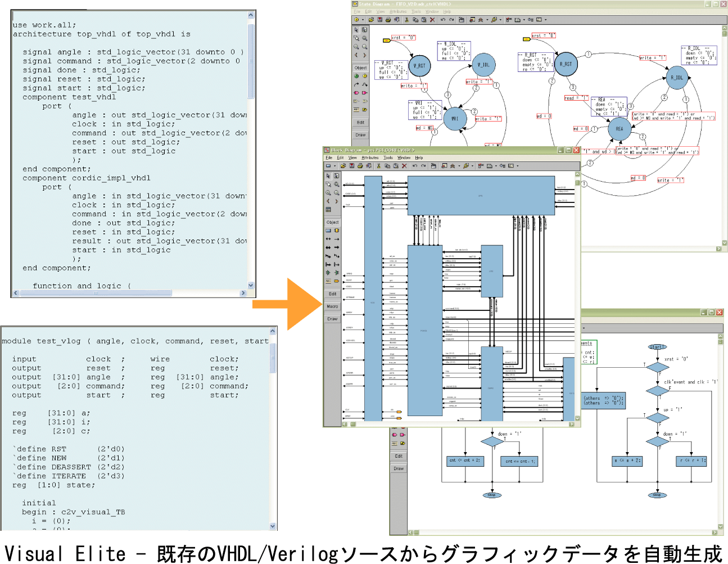
Task: Click Save icon in State Diagram toolbar
Action: coord(380,20)
